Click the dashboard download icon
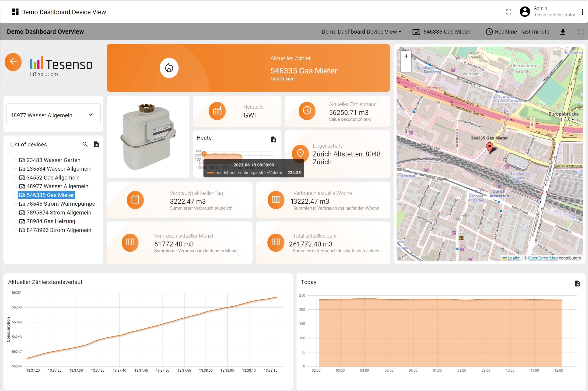 tap(563, 32)
